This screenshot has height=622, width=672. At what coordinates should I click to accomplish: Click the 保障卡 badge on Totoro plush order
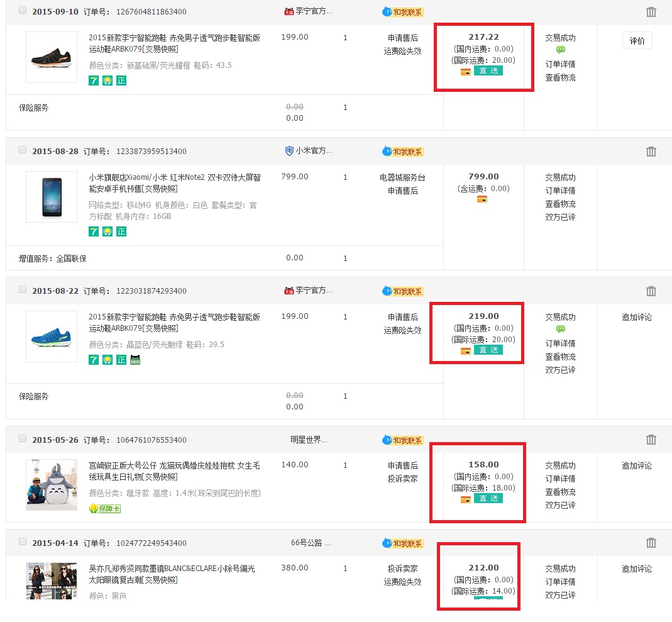coord(105,508)
